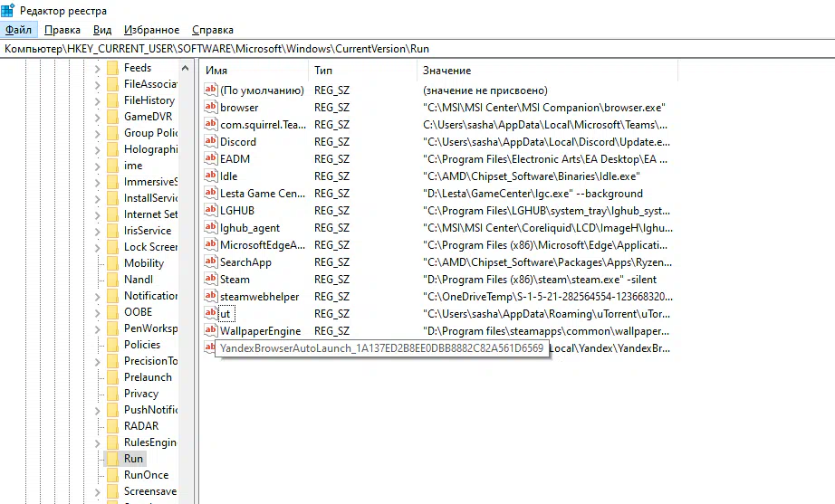Select the Discord value name
The image size is (835, 504).
(x=238, y=142)
